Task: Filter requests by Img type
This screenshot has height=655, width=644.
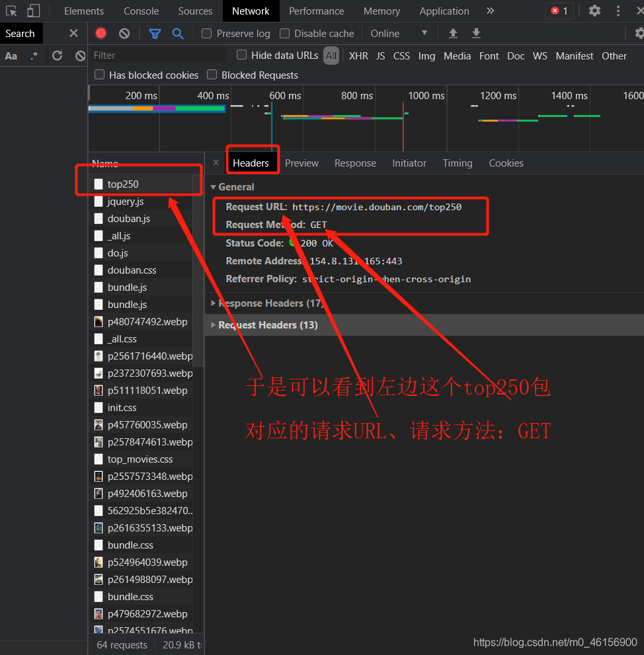Action: (426, 56)
